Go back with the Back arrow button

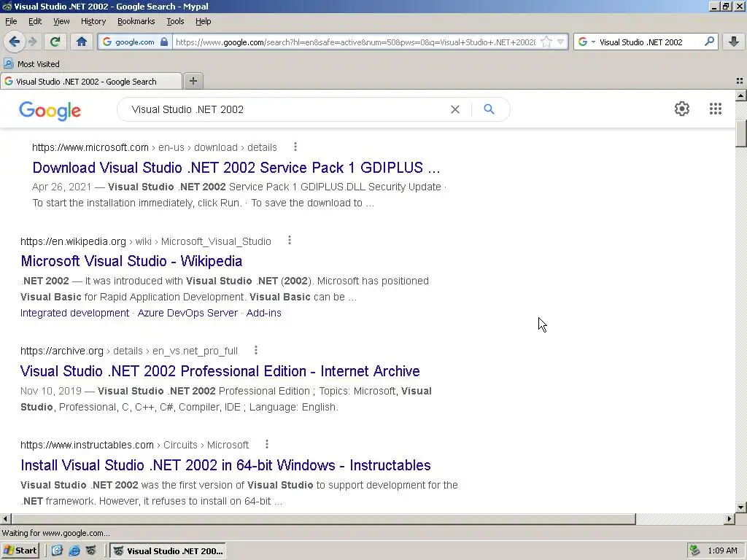[15, 42]
